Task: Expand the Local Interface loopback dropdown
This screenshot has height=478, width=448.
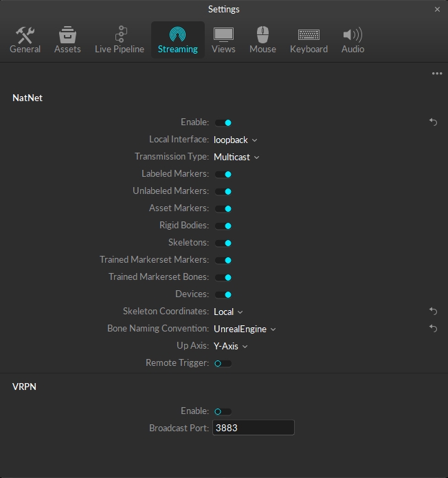Action: [235, 140]
